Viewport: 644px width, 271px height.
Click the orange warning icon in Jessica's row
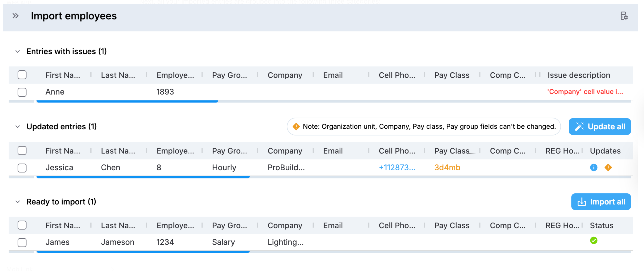608,167
